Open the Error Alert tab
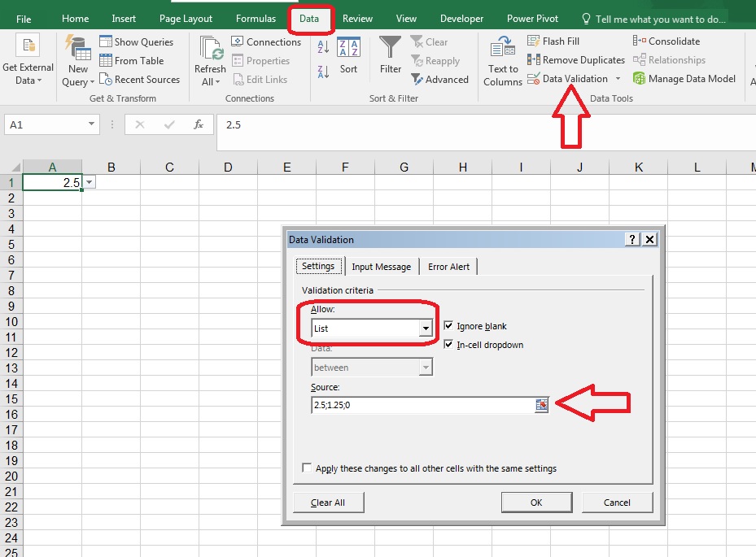Viewport: 756px width, 557px height. (448, 267)
